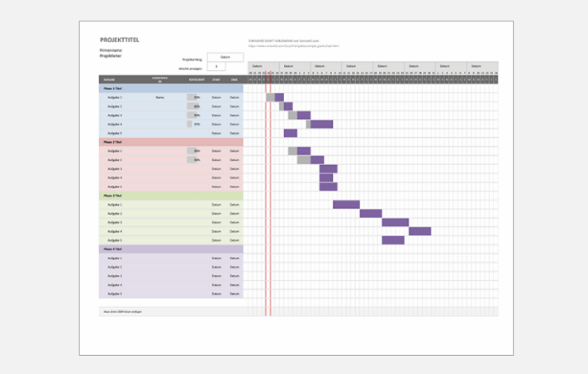Click the red today marker line in chart
The width and height of the screenshot is (588, 374).
(x=267, y=198)
